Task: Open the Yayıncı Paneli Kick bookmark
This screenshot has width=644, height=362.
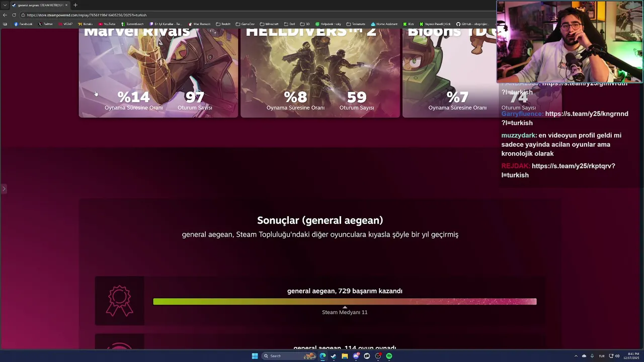Action: 435,24
